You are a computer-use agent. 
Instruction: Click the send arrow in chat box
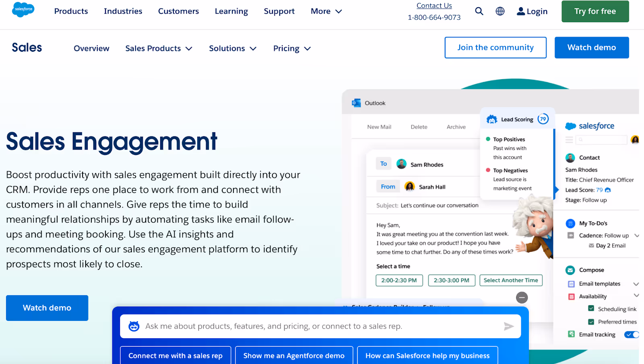(x=509, y=326)
